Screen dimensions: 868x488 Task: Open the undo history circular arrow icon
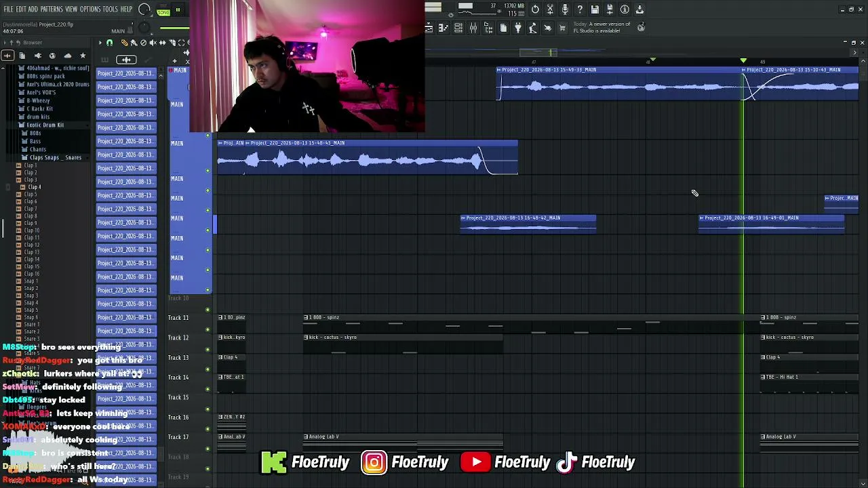535,9
